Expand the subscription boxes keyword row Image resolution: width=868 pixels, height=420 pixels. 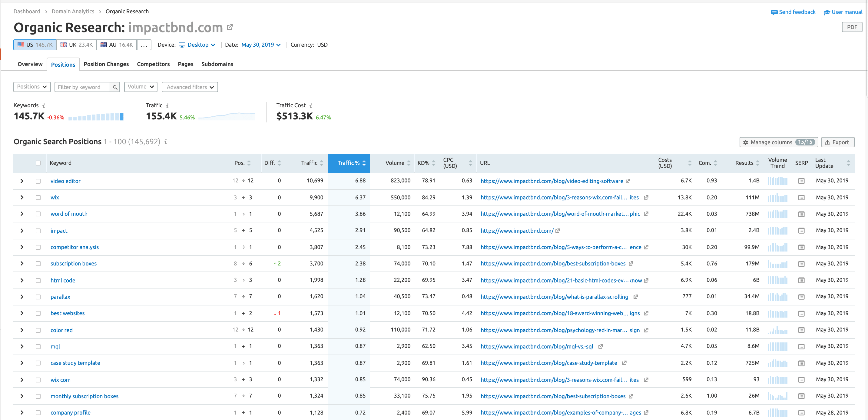pyautogui.click(x=22, y=263)
